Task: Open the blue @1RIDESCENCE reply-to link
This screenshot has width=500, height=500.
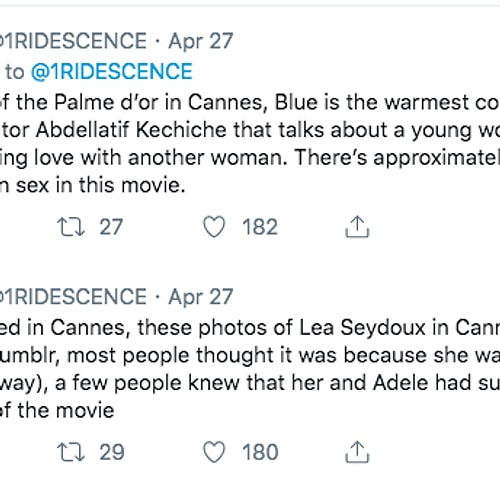Action: pyautogui.click(x=112, y=71)
